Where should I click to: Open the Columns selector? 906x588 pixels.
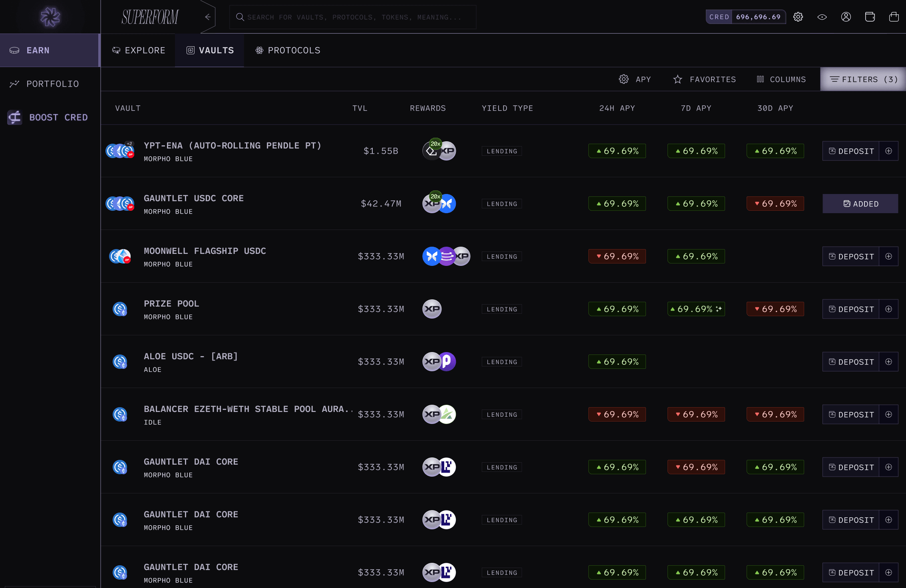[781, 79]
